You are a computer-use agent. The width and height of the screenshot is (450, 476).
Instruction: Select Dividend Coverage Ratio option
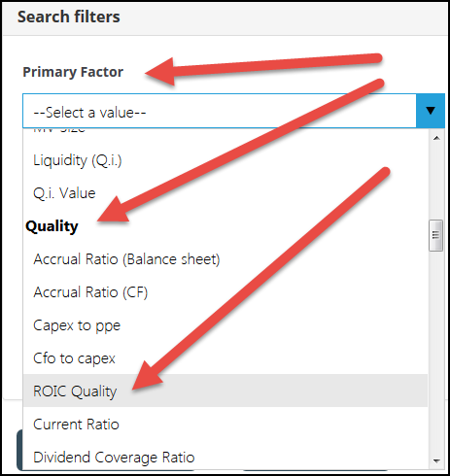225,458
